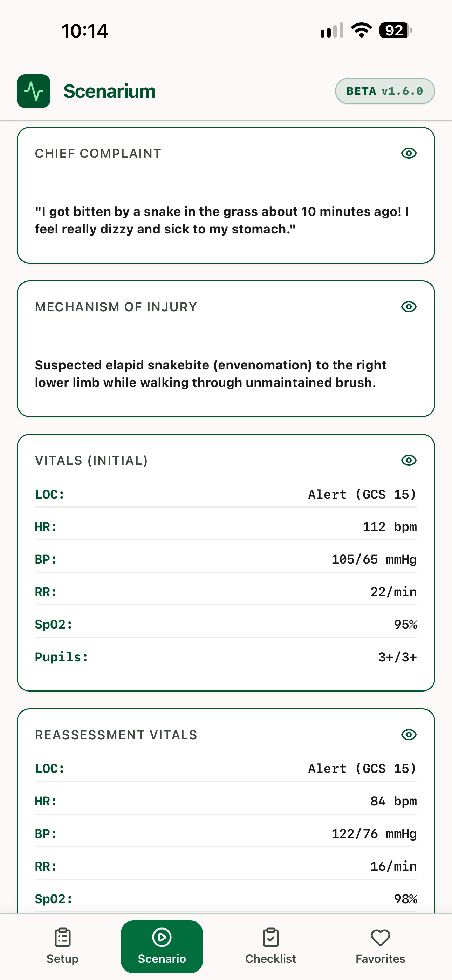Open the Setup tab
This screenshot has height=980, width=452.
coord(62,946)
